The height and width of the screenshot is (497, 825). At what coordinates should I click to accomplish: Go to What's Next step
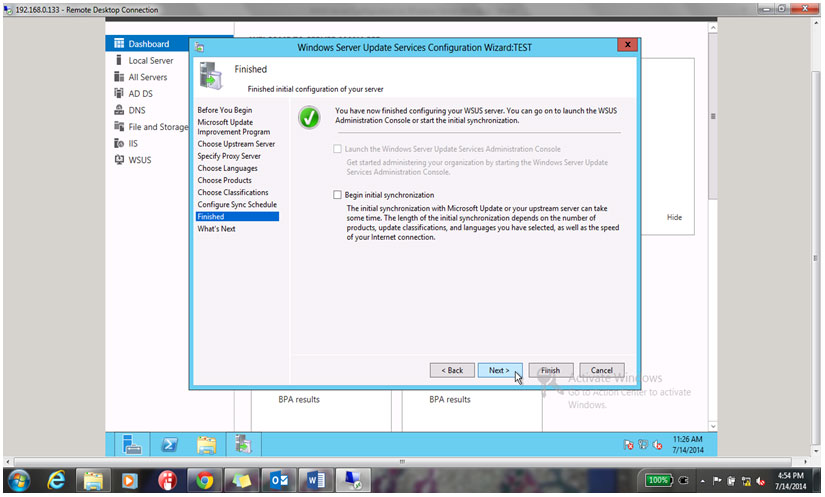coord(216,229)
